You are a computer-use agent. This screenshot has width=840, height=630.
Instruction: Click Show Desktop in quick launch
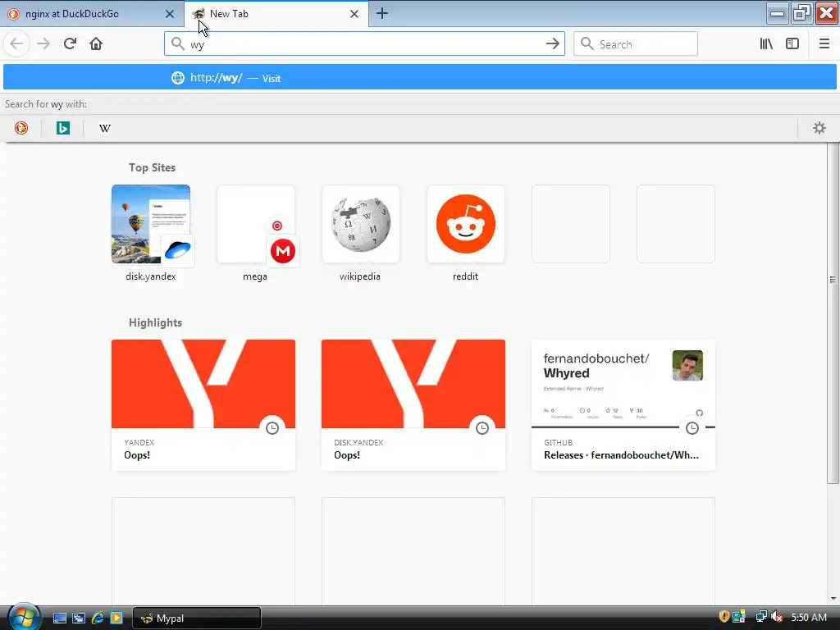60,618
